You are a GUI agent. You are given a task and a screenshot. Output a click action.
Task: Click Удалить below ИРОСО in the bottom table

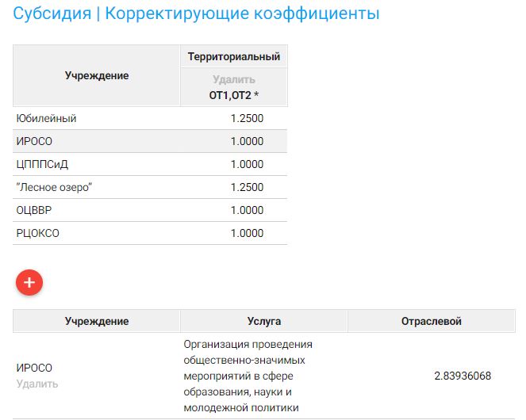[37, 384]
